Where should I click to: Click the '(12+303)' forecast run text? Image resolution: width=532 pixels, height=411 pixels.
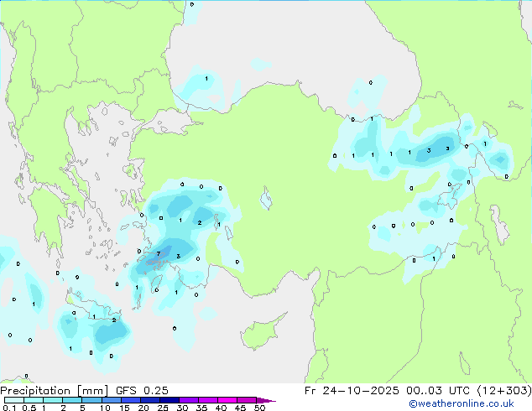(x=504, y=391)
